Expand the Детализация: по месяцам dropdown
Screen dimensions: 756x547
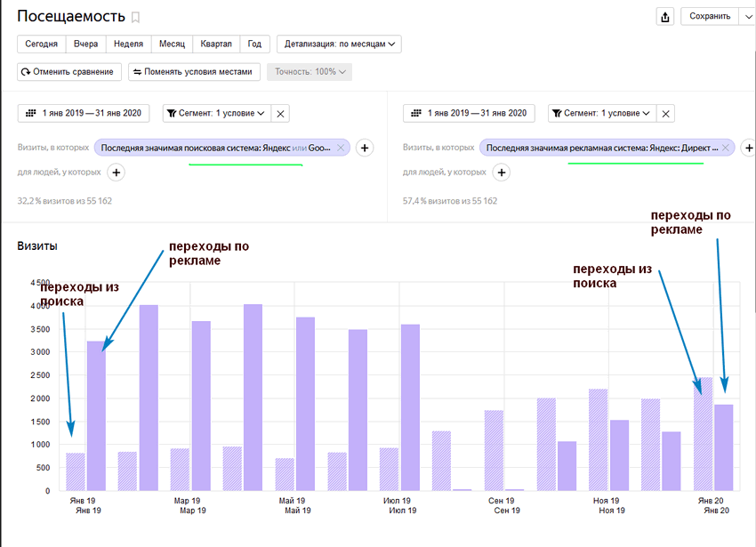(339, 44)
